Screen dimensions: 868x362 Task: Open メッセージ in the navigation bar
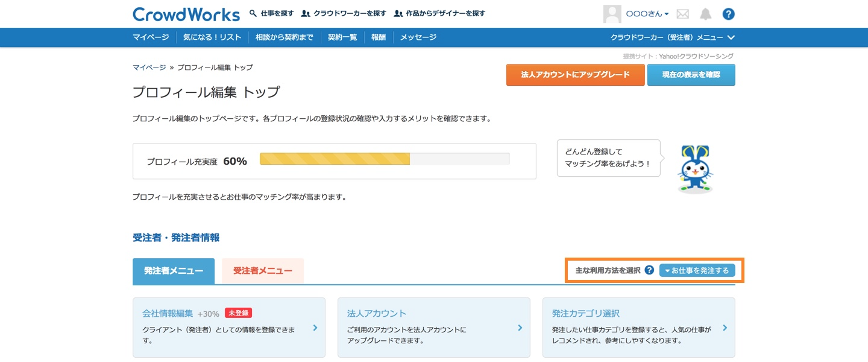[418, 37]
